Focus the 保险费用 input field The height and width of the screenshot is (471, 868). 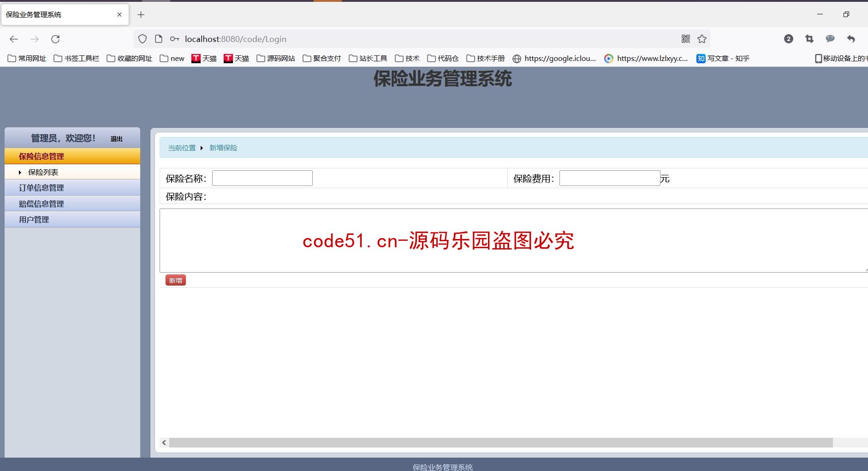[x=610, y=178]
